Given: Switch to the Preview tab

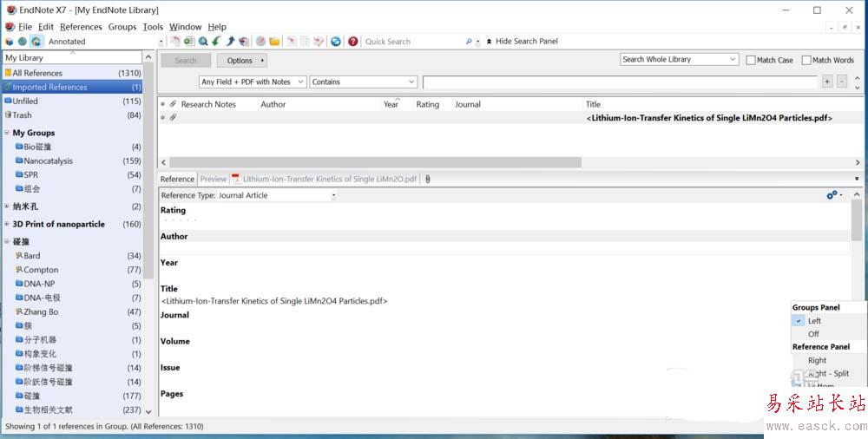Looking at the screenshot, I should coord(214,179).
